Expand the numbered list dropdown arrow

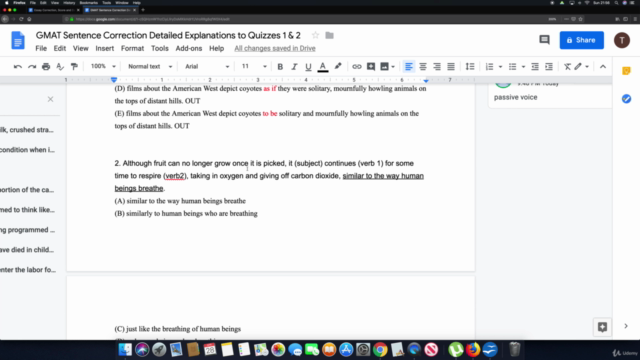(500, 67)
